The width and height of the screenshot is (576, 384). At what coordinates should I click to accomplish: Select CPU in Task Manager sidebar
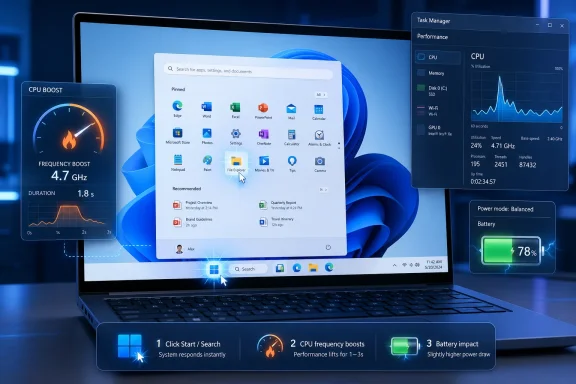pos(438,57)
